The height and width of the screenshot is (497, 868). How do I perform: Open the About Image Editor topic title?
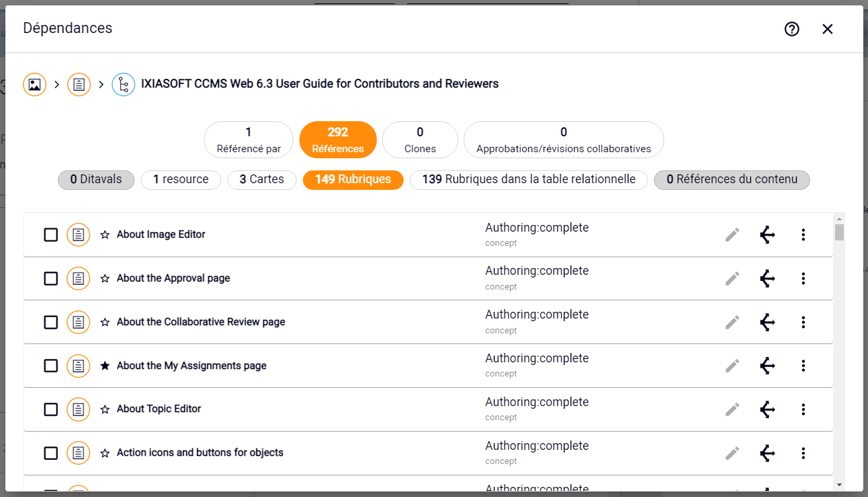(x=161, y=234)
